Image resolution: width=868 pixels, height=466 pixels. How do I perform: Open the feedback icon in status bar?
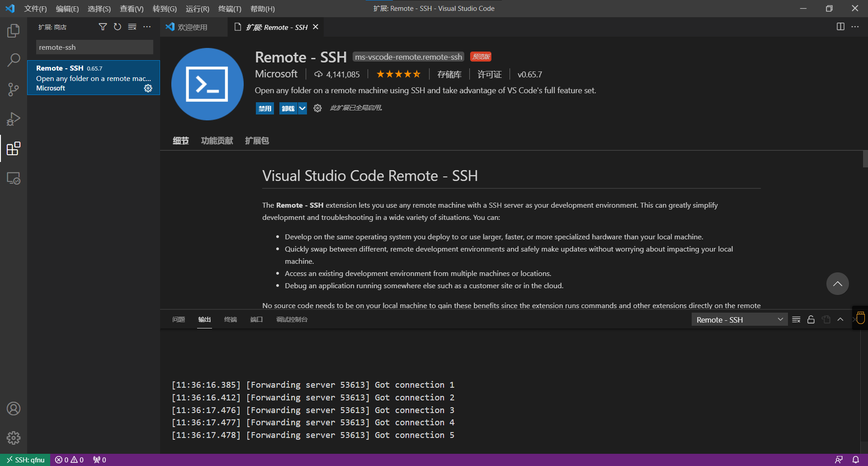pos(839,460)
